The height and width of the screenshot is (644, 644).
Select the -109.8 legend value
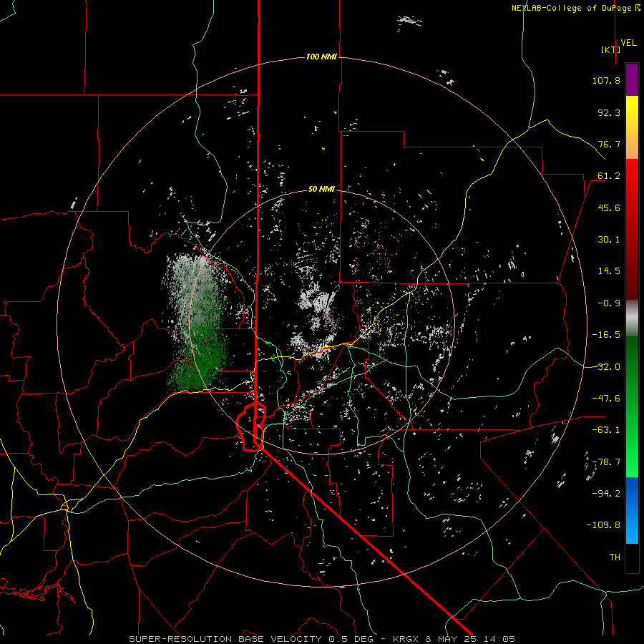[x=603, y=525]
